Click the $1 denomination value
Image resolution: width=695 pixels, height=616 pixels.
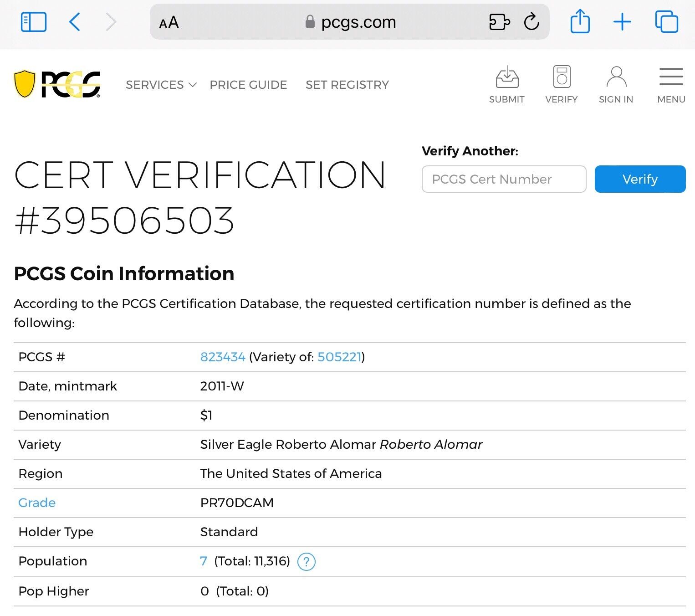coord(206,415)
